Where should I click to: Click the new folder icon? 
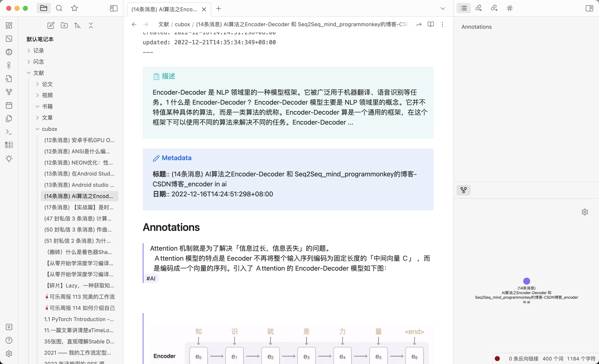(x=64, y=25)
